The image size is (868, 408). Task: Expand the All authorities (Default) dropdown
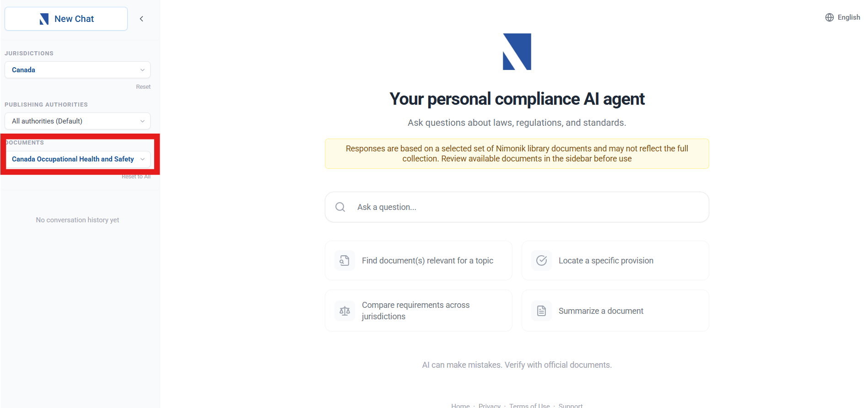pos(77,121)
